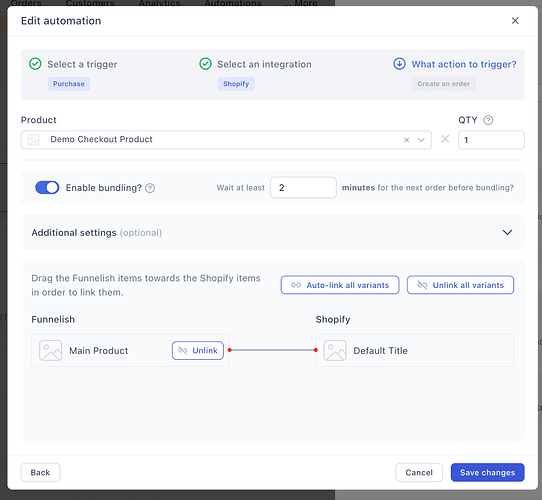Viewport: 542px width, 500px height.
Task: Unlink the Main Product item
Action: (198, 351)
